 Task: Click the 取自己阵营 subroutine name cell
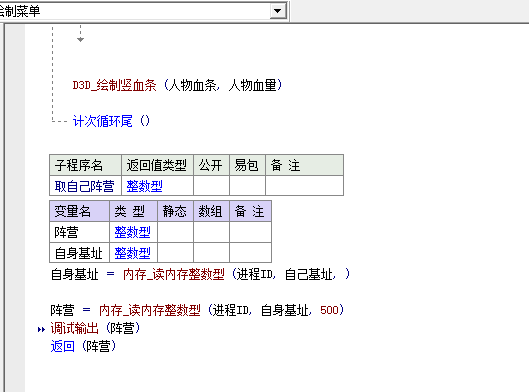tap(85, 186)
